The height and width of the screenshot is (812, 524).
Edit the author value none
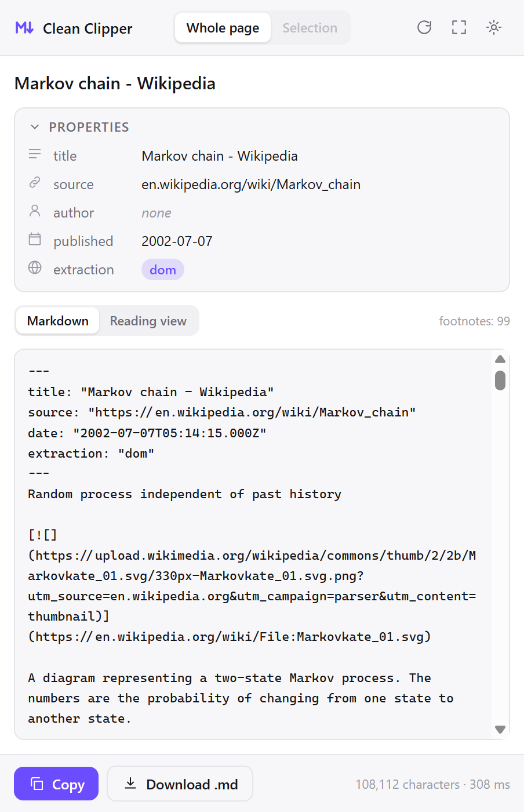[157, 213]
